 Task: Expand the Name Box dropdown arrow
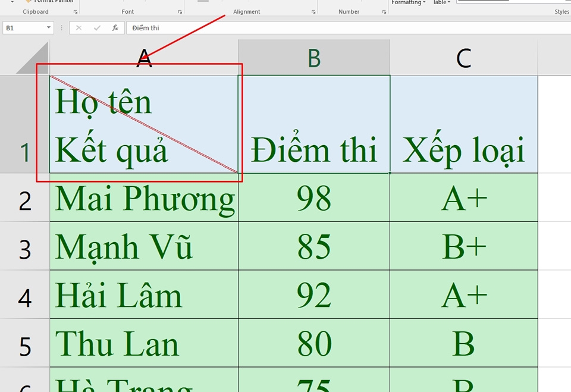[x=48, y=28]
